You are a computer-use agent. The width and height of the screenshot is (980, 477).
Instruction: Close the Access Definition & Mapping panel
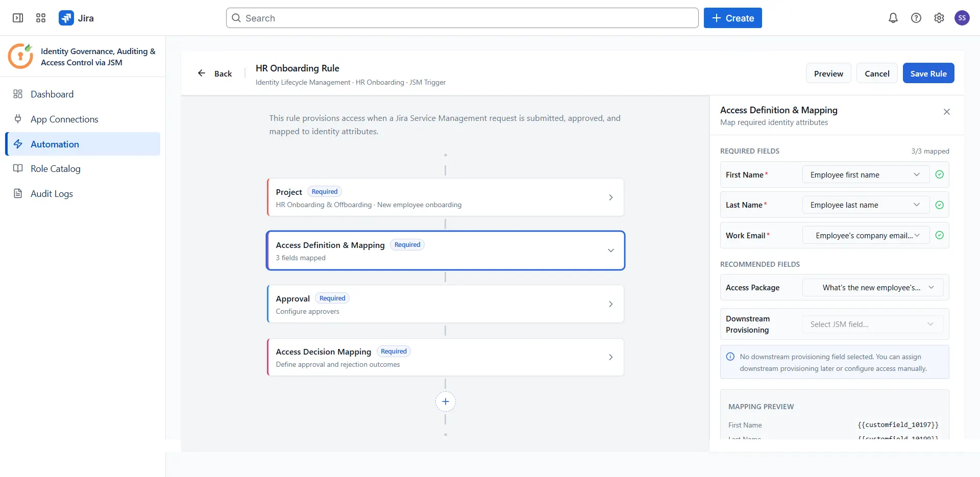[947, 112]
